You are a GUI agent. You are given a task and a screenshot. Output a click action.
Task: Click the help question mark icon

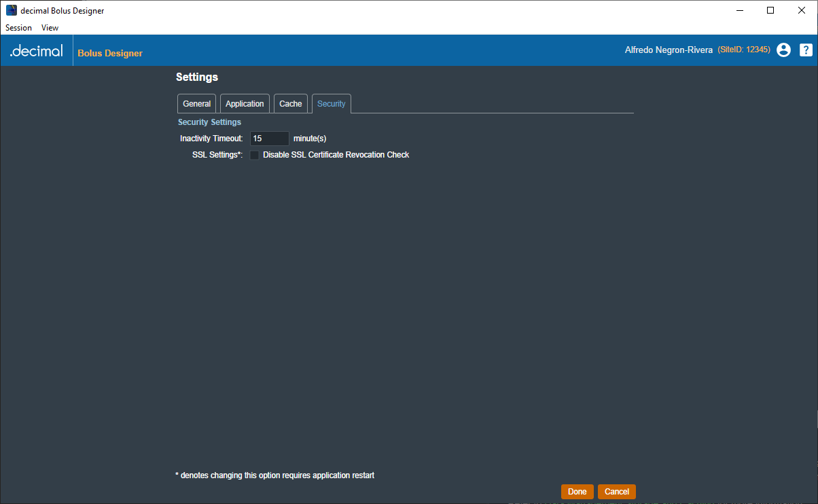click(806, 50)
